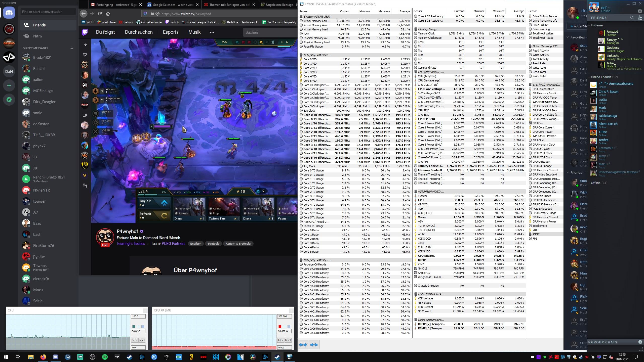Open the Windows notification center
Image resolution: width=644 pixels, height=362 pixels.
point(636,357)
